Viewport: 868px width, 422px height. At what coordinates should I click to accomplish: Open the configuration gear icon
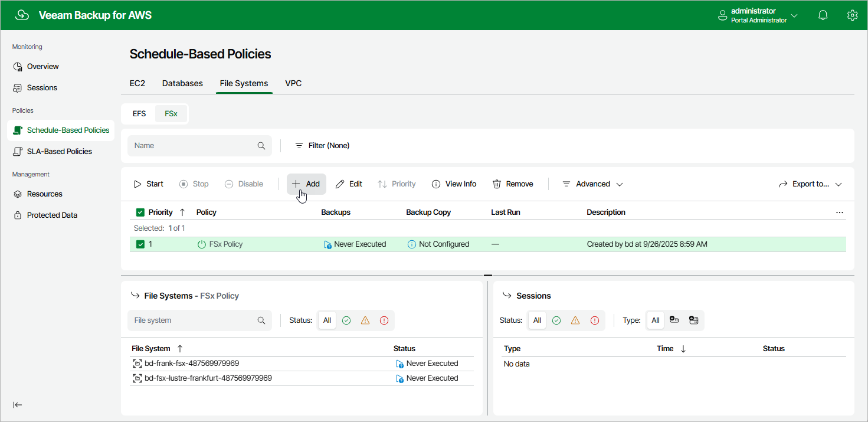click(852, 15)
